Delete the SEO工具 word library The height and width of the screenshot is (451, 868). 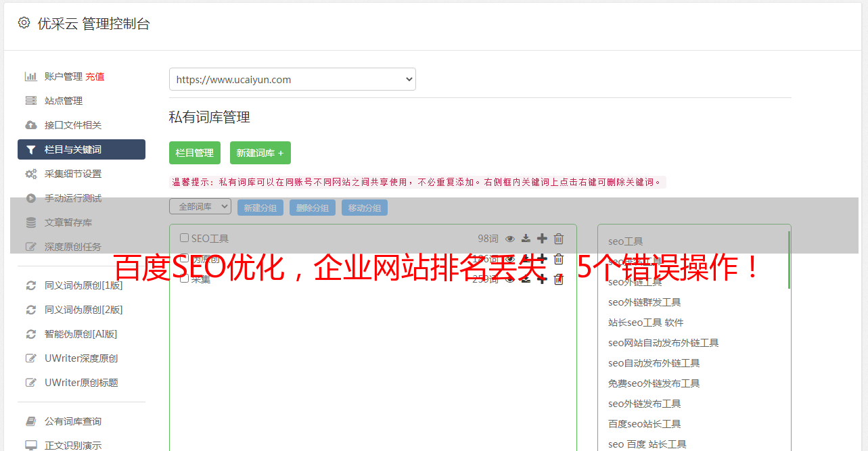[559, 239]
